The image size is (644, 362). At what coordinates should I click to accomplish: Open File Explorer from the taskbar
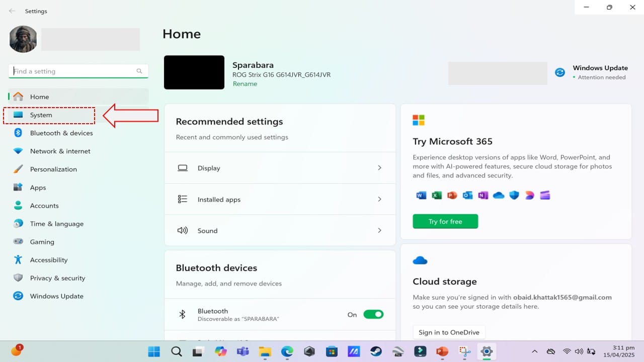pos(265,351)
